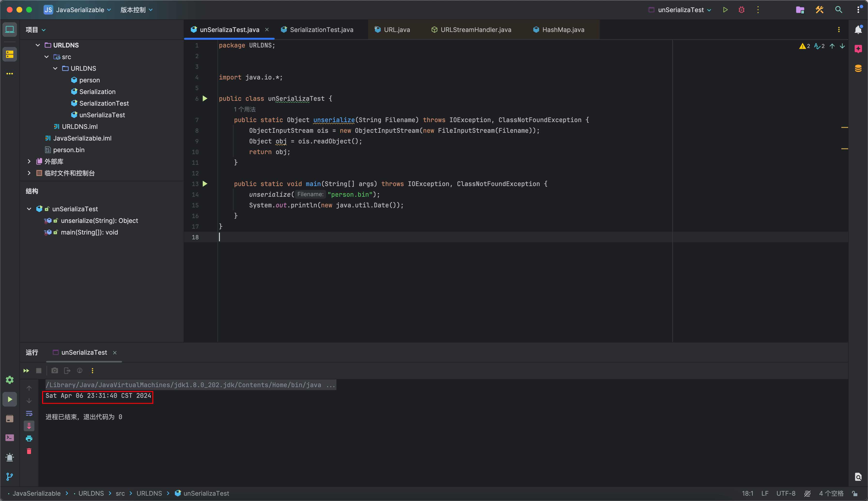Open Run panel more options vertical dots
Image resolution: width=868 pixels, height=501 pixels.
[x=92, y=371]
